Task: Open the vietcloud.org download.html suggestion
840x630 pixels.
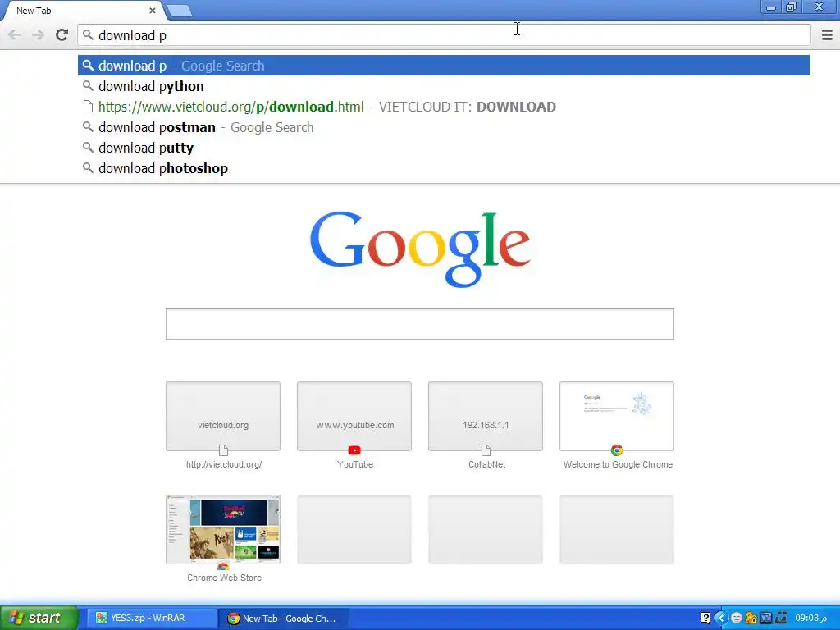Action: (444, 107)
